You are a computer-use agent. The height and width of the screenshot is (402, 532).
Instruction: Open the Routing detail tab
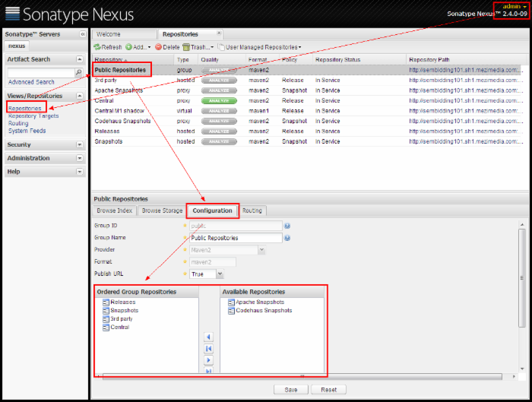click(x=252, y=210)
